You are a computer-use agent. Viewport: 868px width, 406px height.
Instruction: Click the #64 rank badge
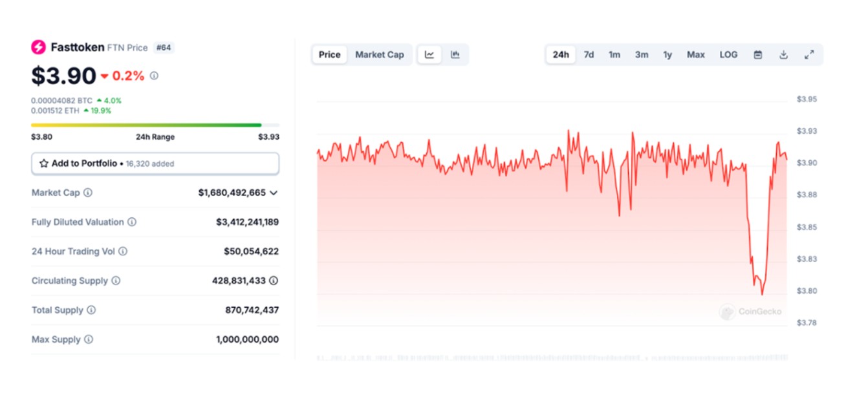pos(163,48)
